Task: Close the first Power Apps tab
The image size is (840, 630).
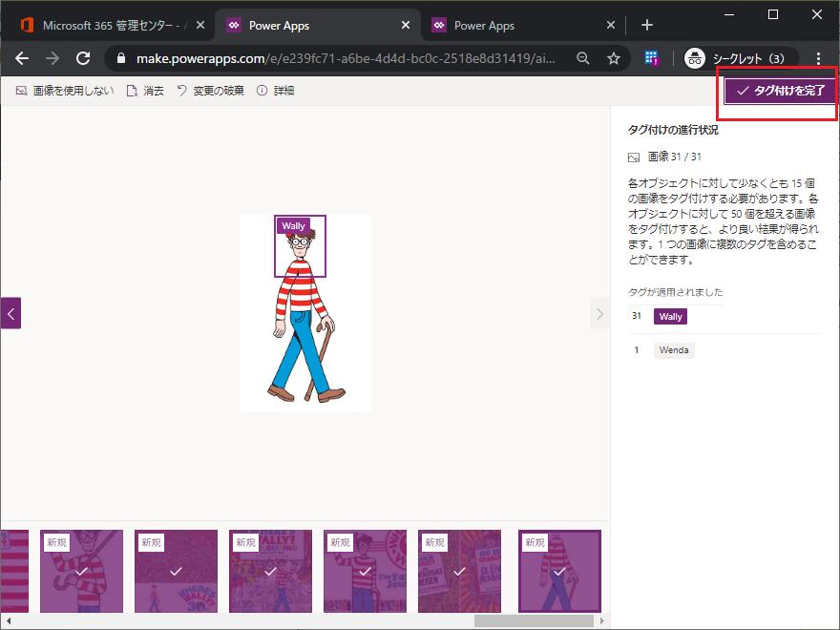Action: 406,25
